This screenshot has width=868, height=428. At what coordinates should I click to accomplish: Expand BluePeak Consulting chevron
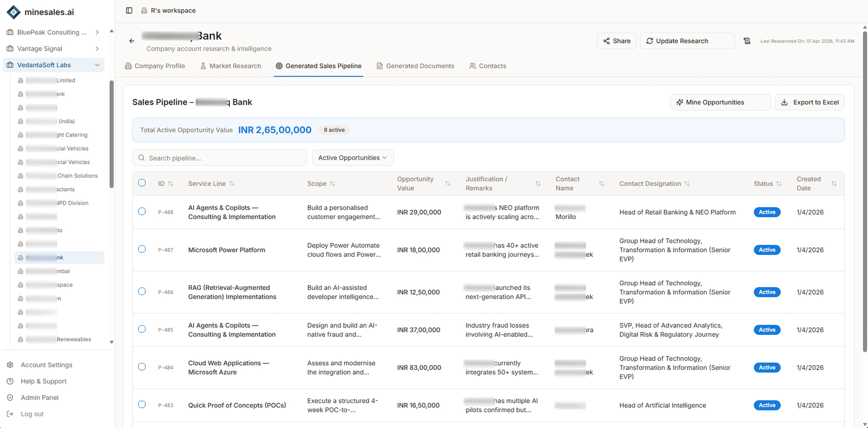click(97, 32)
